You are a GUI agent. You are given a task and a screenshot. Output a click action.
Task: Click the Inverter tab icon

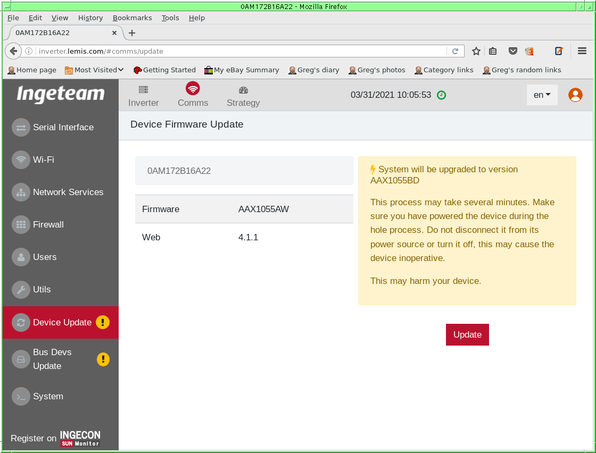[x=143, y=90]
